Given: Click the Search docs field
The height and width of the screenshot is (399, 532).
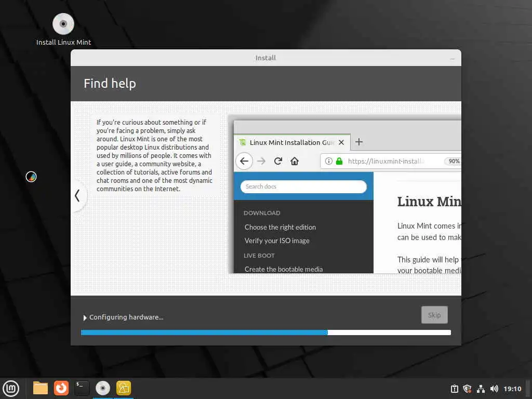Looking at the screenshot, I should (303, 187).
